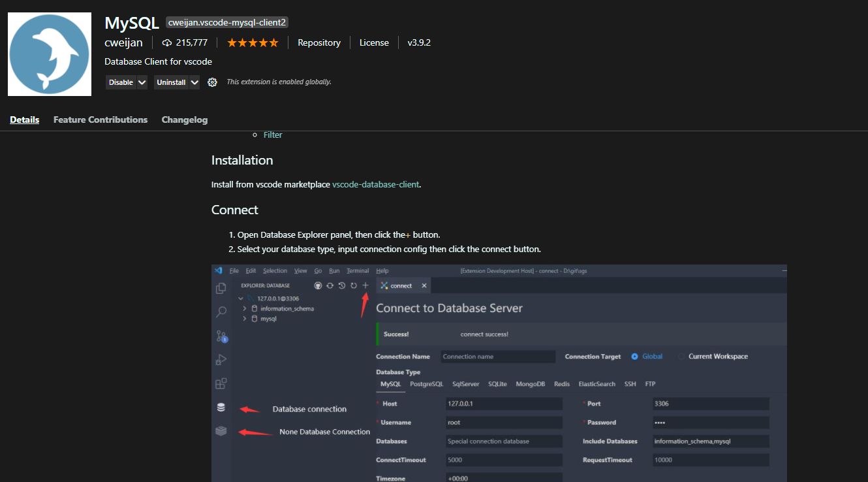Click the Search magnifier icon in embedded screenshot
Viewport: 868px width, 482px height.
pyautogui.click(x=221, y=312)
